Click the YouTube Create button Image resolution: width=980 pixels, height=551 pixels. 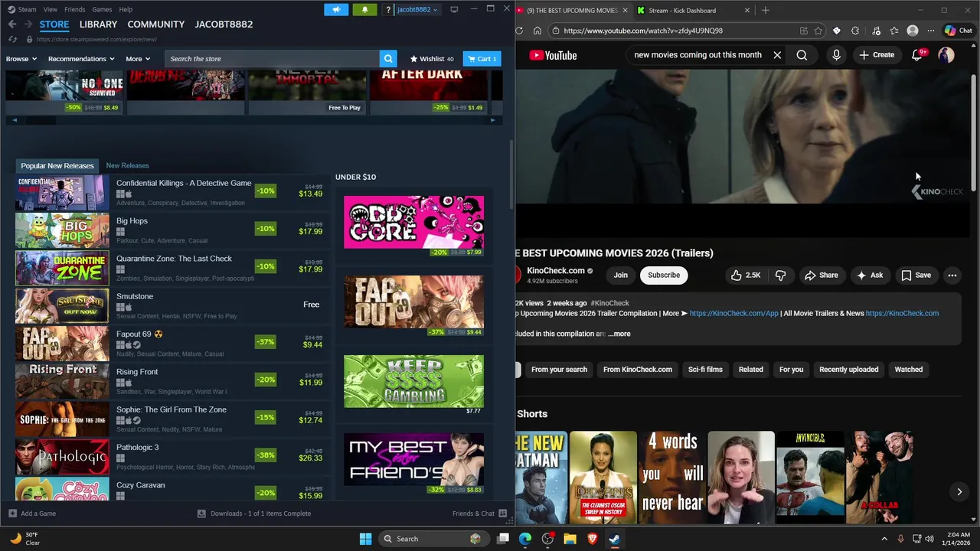tap(877, 55)
